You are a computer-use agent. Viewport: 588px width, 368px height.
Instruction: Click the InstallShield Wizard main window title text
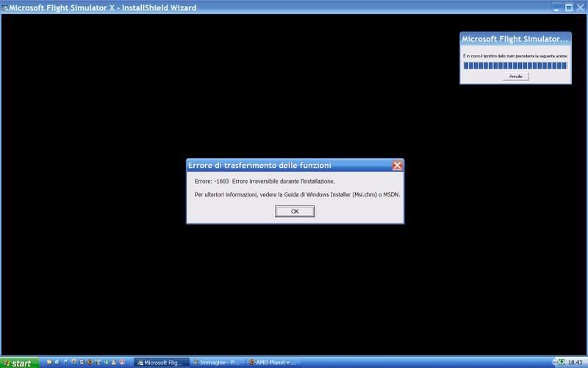click(x=103, y=7)
